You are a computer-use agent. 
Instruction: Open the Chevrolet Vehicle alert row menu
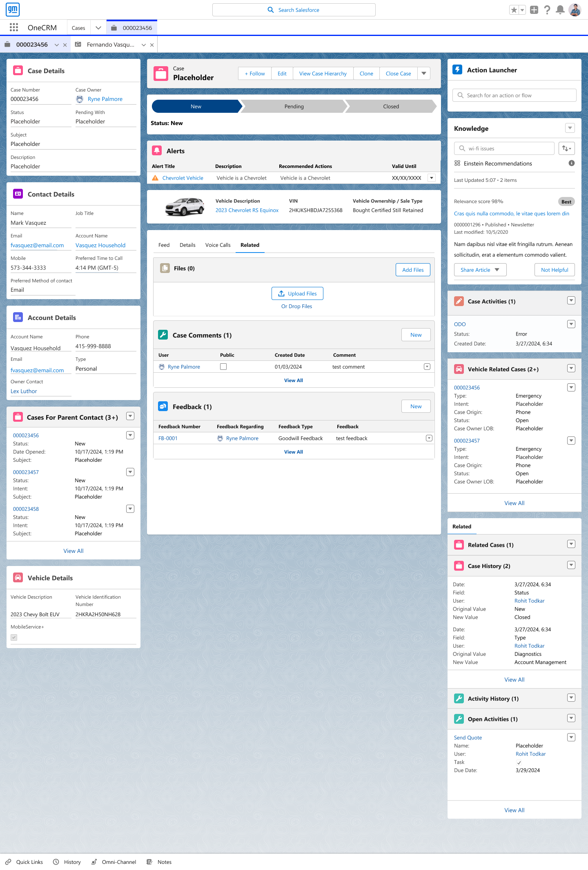432,178
